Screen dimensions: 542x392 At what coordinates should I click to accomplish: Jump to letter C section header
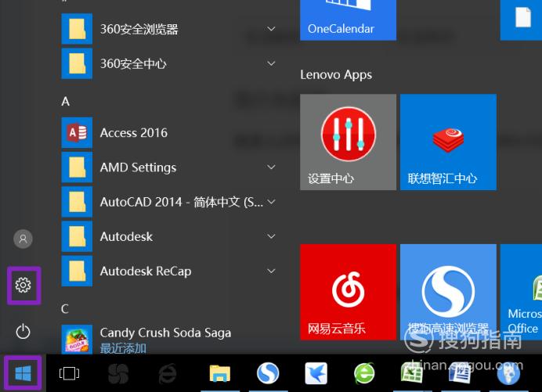(x=65, y=308)
